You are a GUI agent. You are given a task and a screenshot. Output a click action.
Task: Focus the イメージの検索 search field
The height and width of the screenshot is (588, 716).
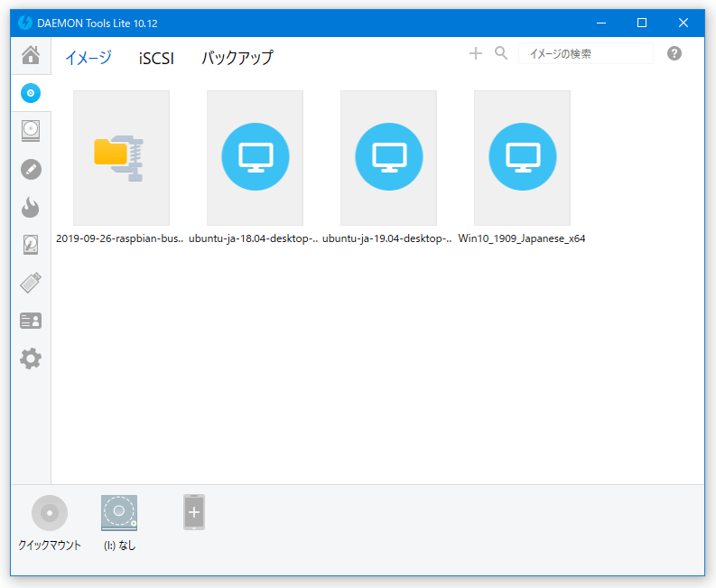(585, 53)
